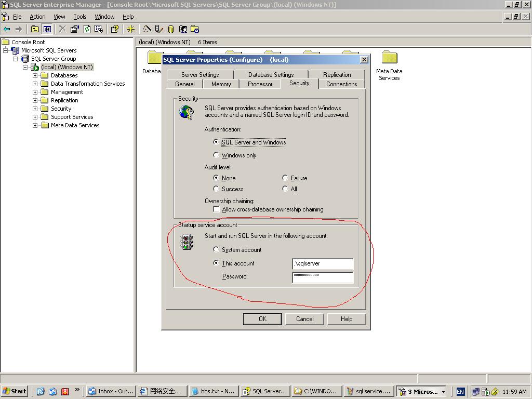Viewport: 532px width, 399px height.
Task: Set audit level to Failure
Action: point(285,178)
